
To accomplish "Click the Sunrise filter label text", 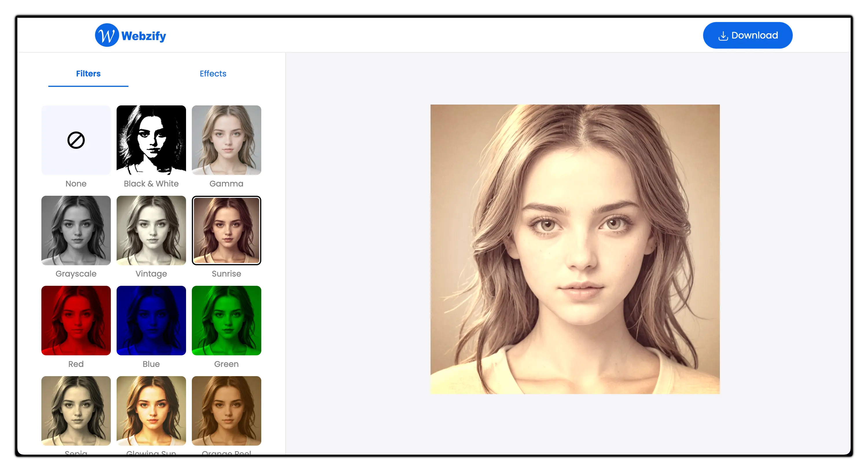I will pyautogui.click(x=226, y=274).
